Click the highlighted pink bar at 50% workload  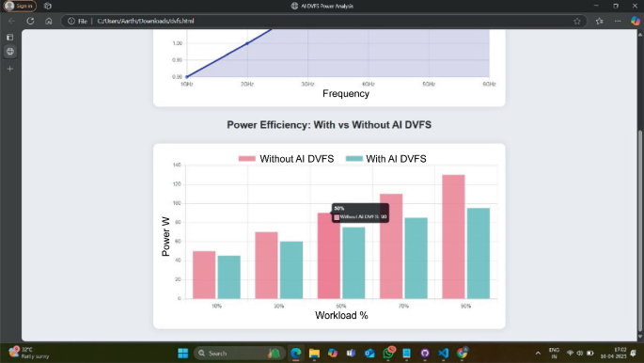pyautogui.click(x=328, y=256)
